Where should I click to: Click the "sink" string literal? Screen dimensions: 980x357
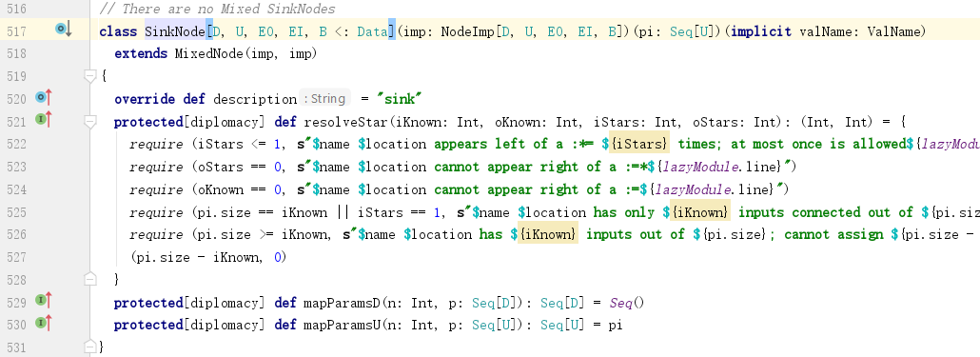pyautogui.click(x=400, y=99)
